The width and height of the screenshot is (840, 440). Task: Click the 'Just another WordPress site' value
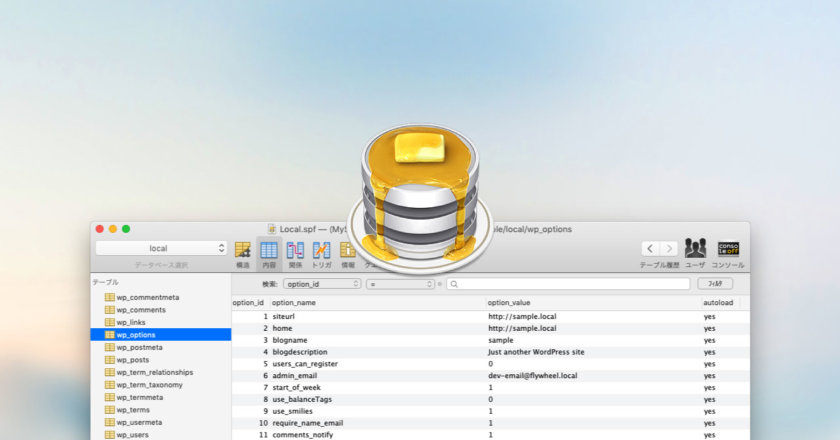tap(536, 352)
